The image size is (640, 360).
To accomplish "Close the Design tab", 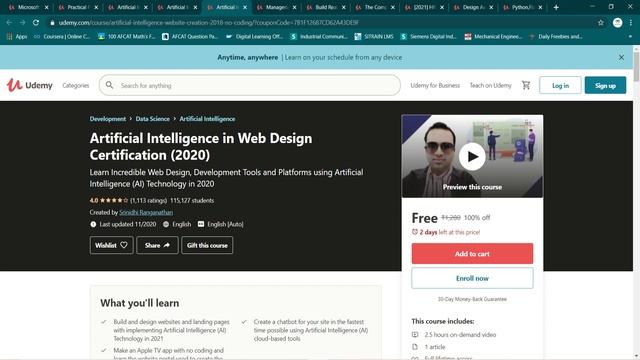I will (x=491, y=7).
